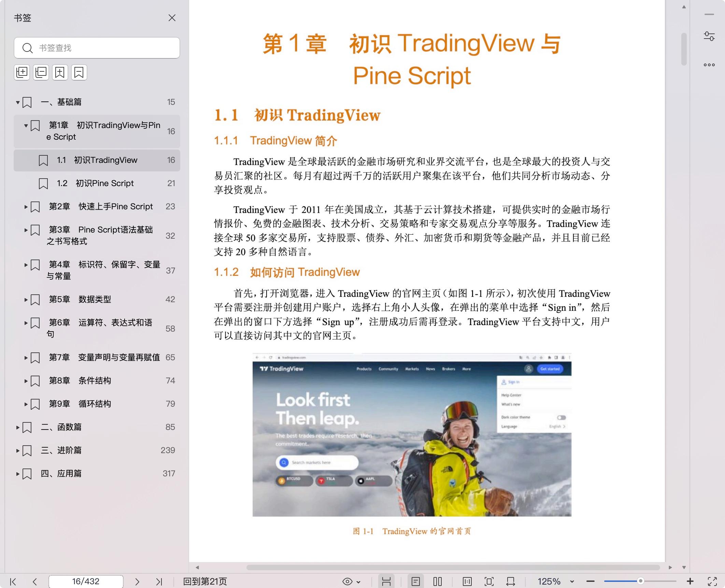Collapse all bookmarks icon
Image resolution: width=725 pixels, height=588 pixels.
point(41,72)
